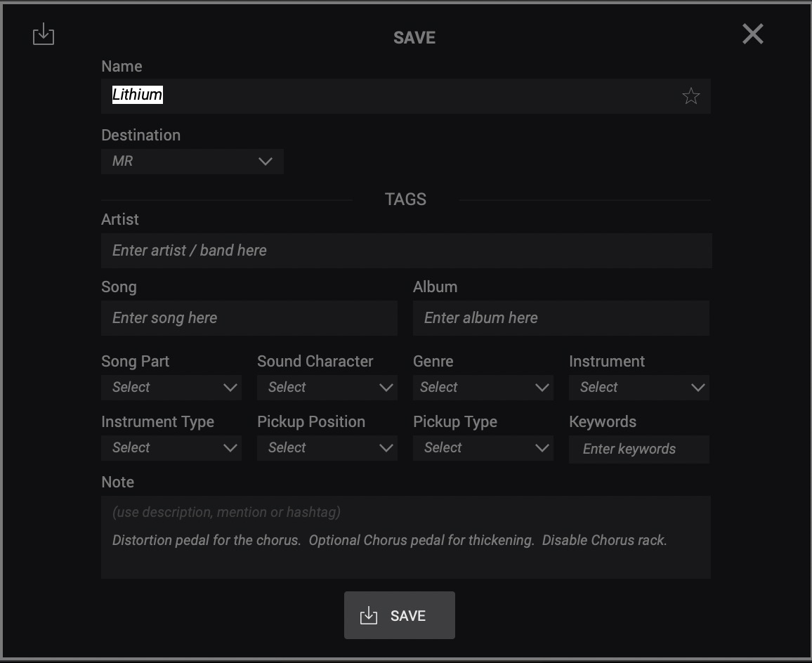Choose a Genre from the dropdown
This screenshot has width=812, height=663.
coord(483,388)
